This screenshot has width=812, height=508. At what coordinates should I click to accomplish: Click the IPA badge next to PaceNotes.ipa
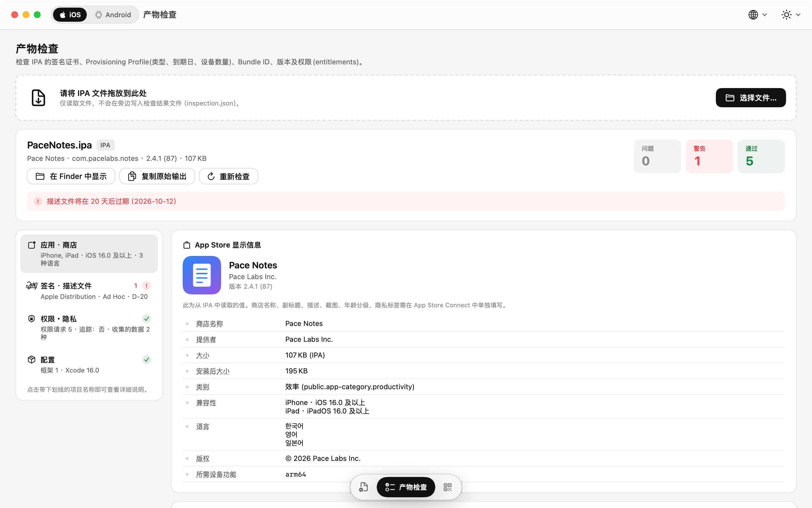[x=105, y=145]
